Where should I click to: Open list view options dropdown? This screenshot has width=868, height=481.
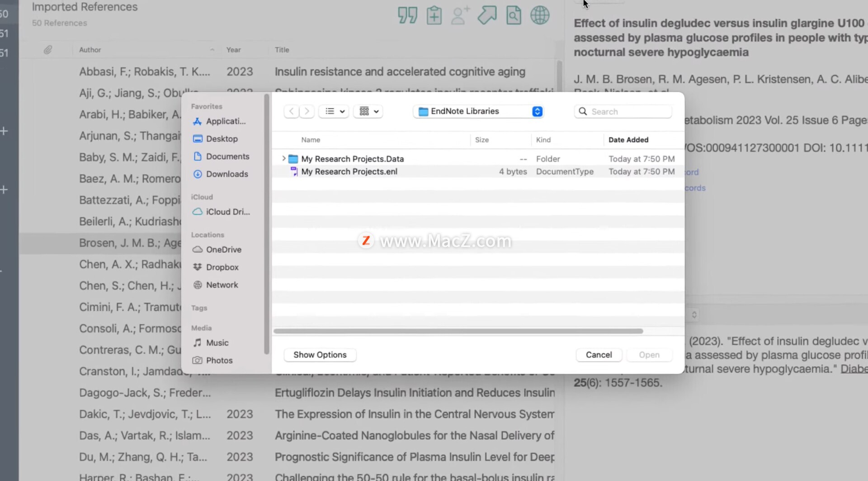pyautogui.click(x=334, y=111)
